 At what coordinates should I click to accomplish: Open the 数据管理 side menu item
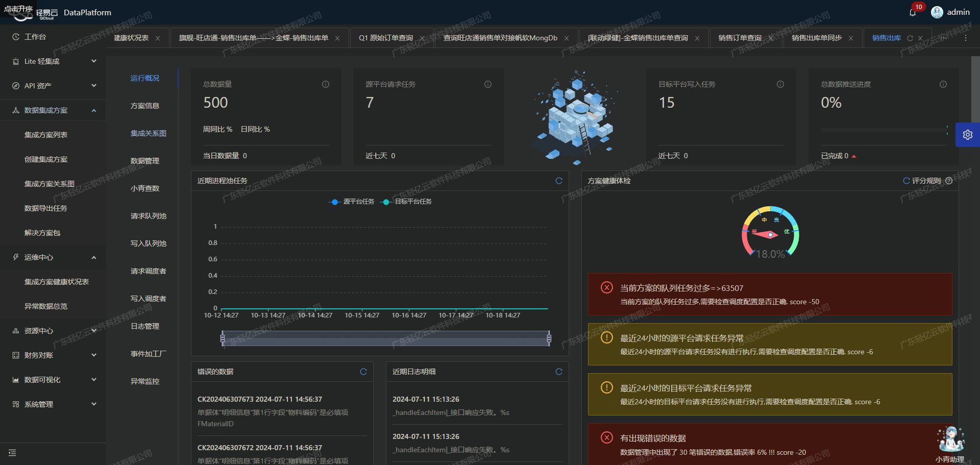[145, 161]
